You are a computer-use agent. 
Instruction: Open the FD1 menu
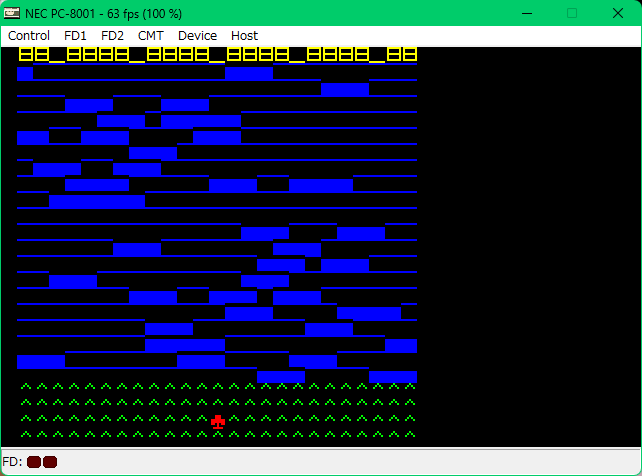tap(75, 36)
